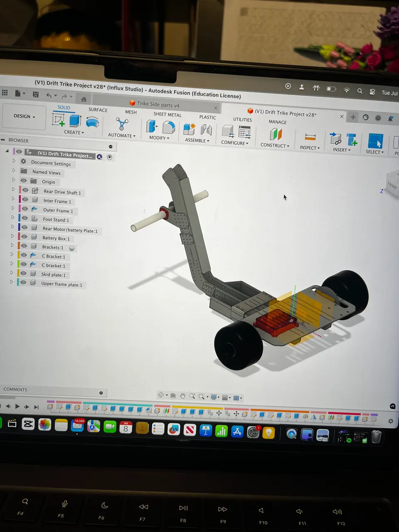This screenshot has height=532, width=399.
Task: Open the CONSTRUCT dropdown menu
Action: (275, 145)
